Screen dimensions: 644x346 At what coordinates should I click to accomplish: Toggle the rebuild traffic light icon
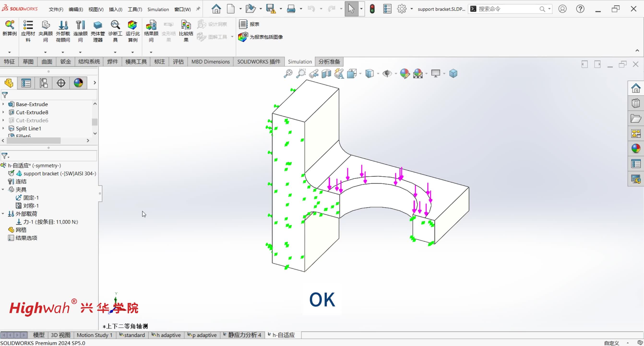372,9
